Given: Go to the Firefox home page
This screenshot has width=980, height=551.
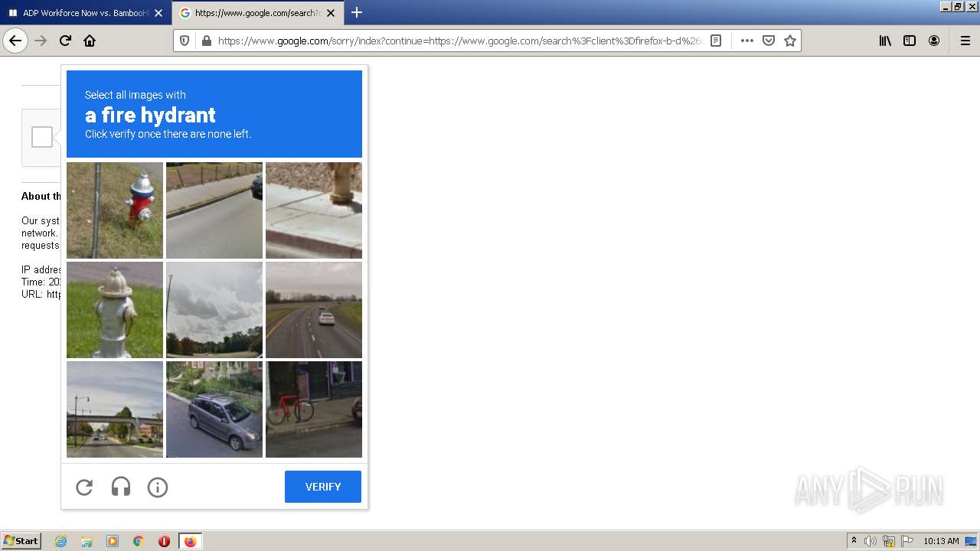Looking at the screenshot, I should pyautogui.click(x=90, y=41).
